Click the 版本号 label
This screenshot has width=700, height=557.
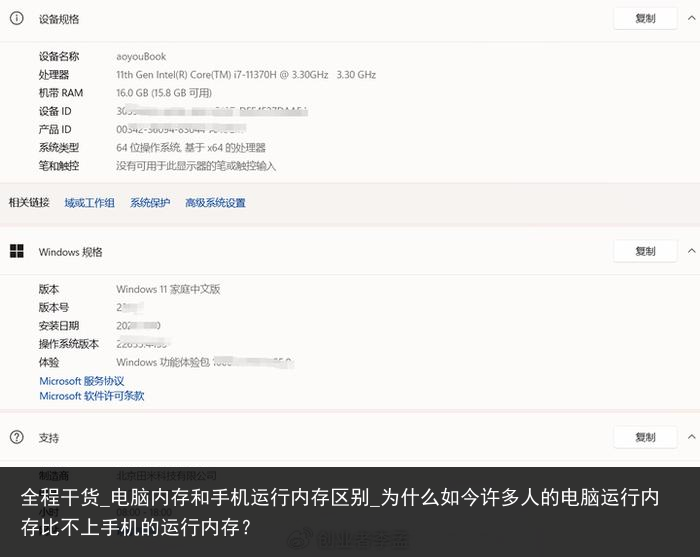(x=54, y=308)
